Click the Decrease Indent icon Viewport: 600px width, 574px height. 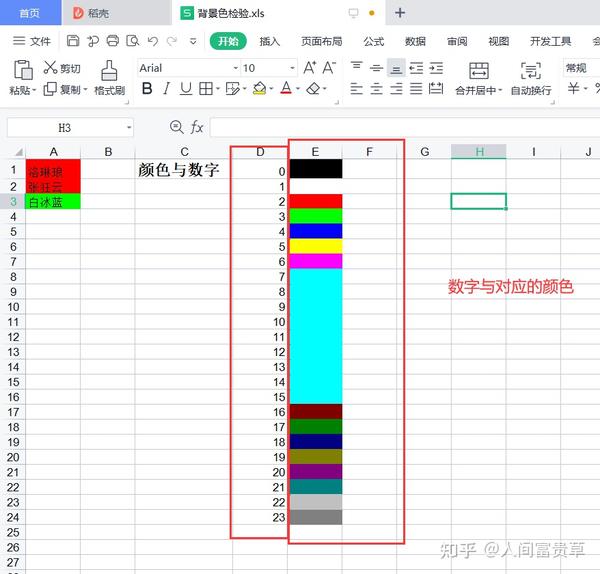tap(416, 68)
